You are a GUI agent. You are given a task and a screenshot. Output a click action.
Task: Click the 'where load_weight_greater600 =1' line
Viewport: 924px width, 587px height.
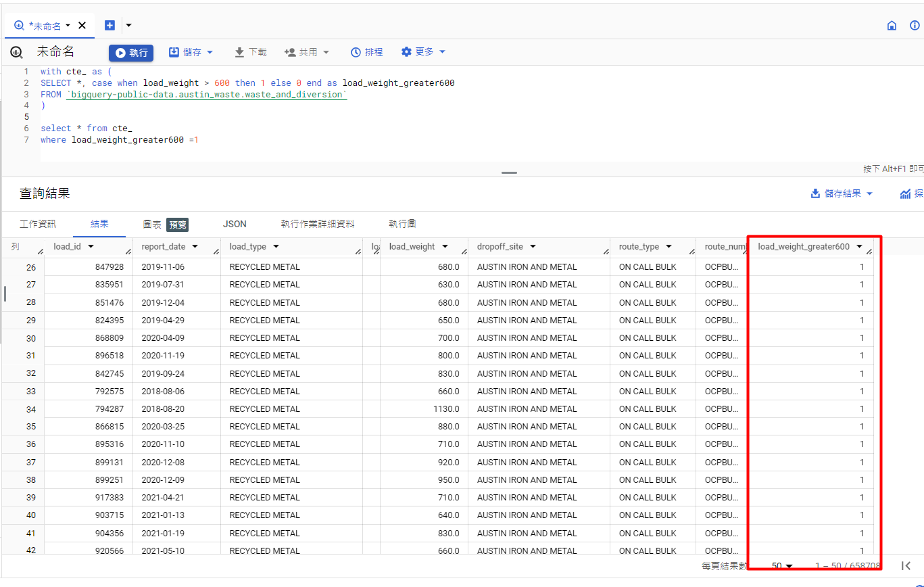[119, 139]
